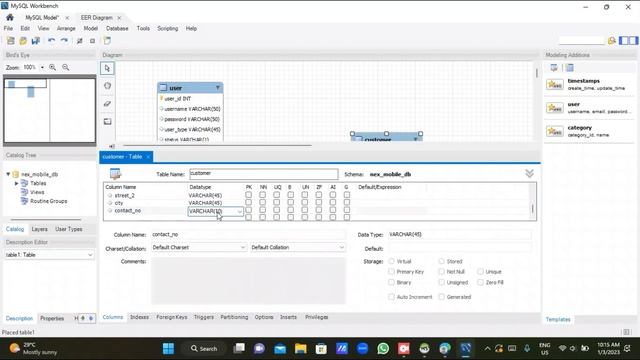Screen dimensions: 640x360
Task: Enable the Not Null checkbox
Action: pos(442,271)
